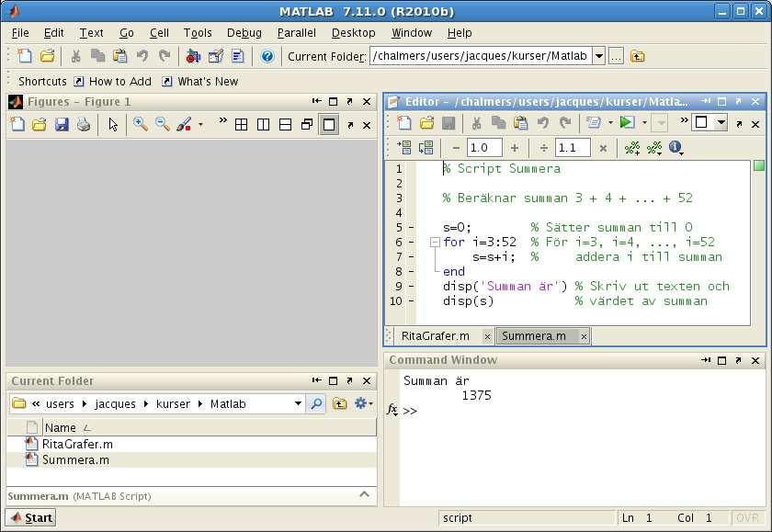This screenshot has width=772, height=532.
Task: Open Run button dropdown arrow in Editor
Action: tap(644, 122)
